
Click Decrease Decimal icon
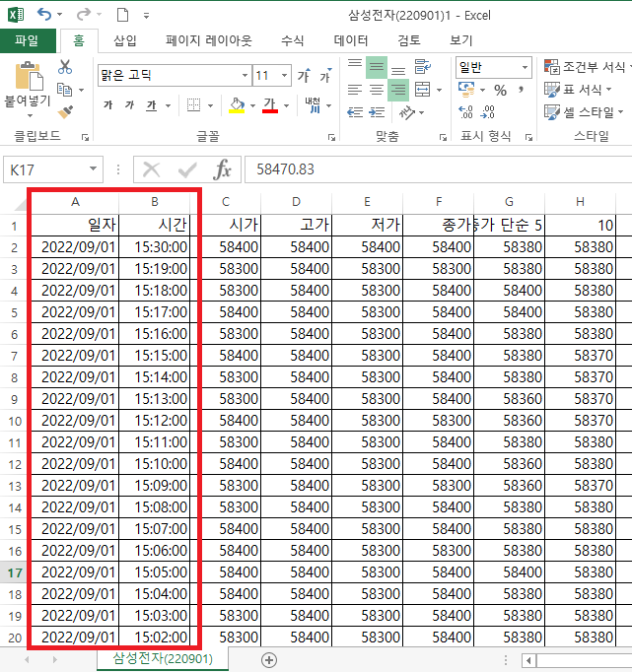coord(487,112)
